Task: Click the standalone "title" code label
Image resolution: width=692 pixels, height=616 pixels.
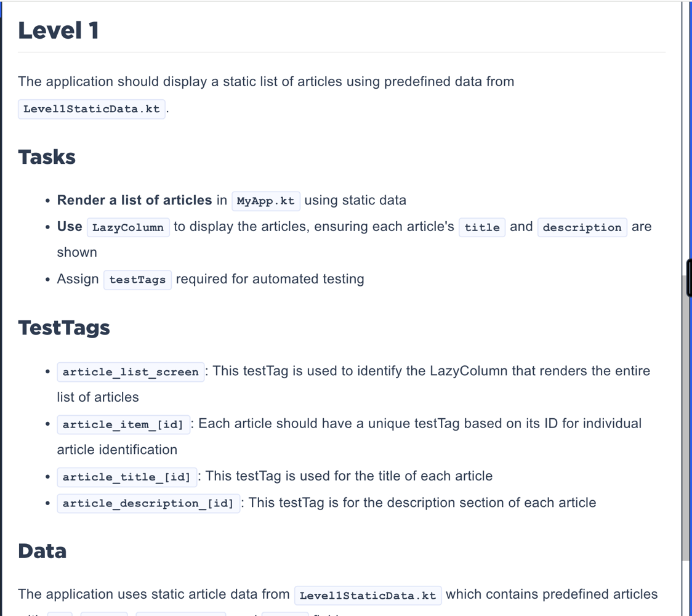Action: 482,227
